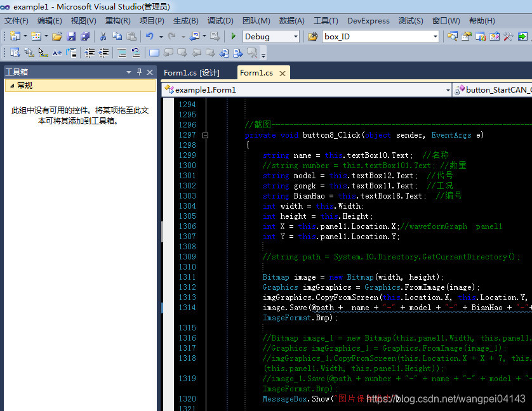
Task: Open Solution Explorer from the toolbar icon
Action: pyautogui.click(x=452, y=36)
